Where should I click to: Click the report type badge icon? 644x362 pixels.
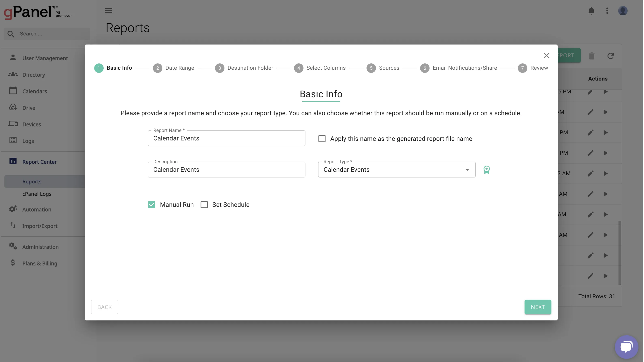(486, 170)
